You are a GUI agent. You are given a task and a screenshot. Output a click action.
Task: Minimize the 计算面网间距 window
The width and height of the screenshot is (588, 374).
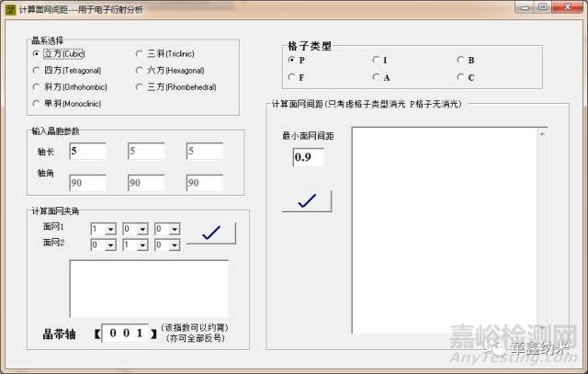coord(525,7)
